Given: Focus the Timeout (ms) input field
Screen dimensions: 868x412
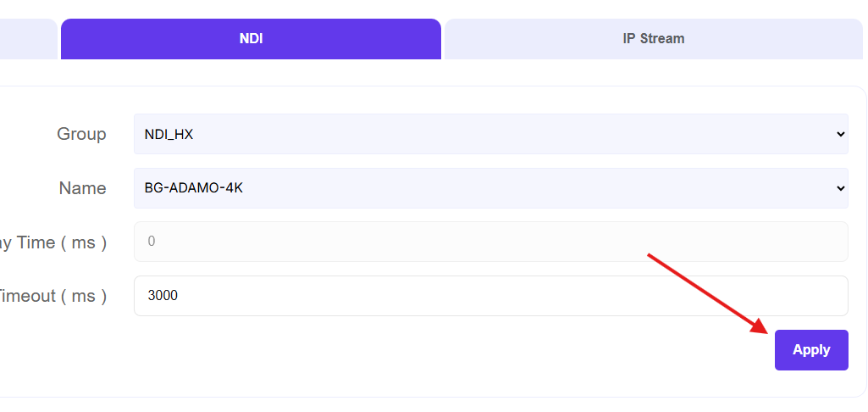Looking at the screenshot, I should [x=490, y=296].
